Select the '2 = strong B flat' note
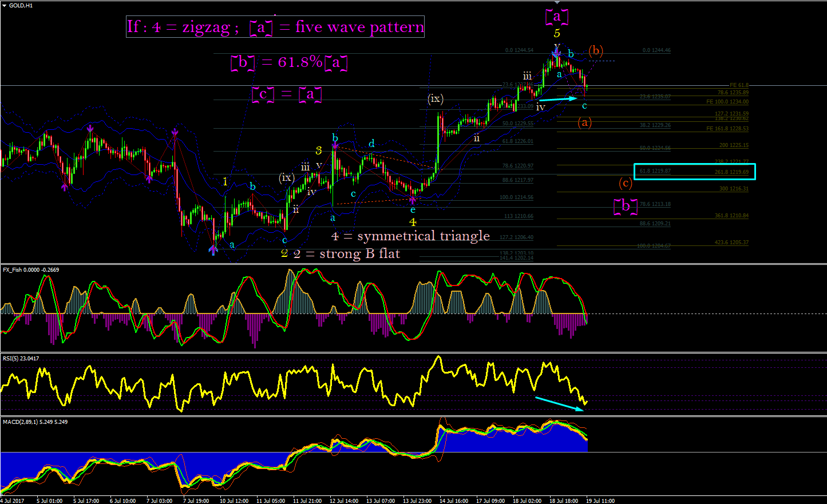This screenshot has width=827, height=504. pos(347,253)
